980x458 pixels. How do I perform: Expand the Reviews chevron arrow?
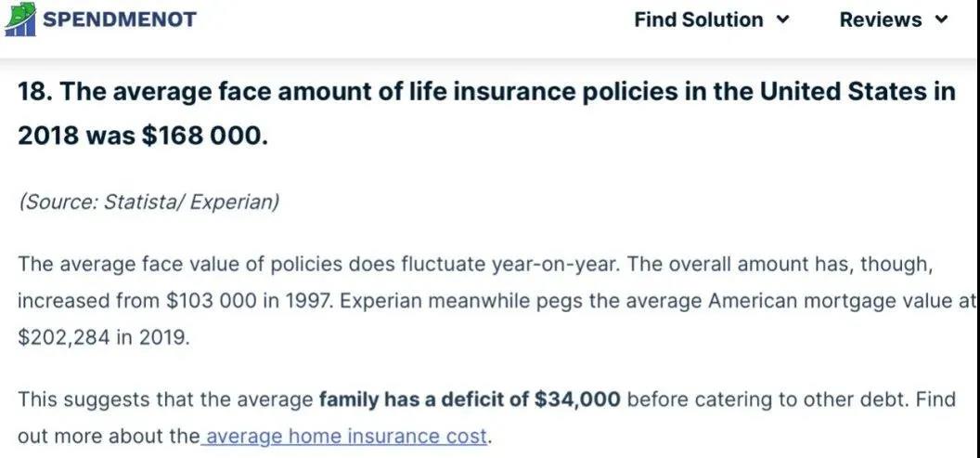[941, 20]
